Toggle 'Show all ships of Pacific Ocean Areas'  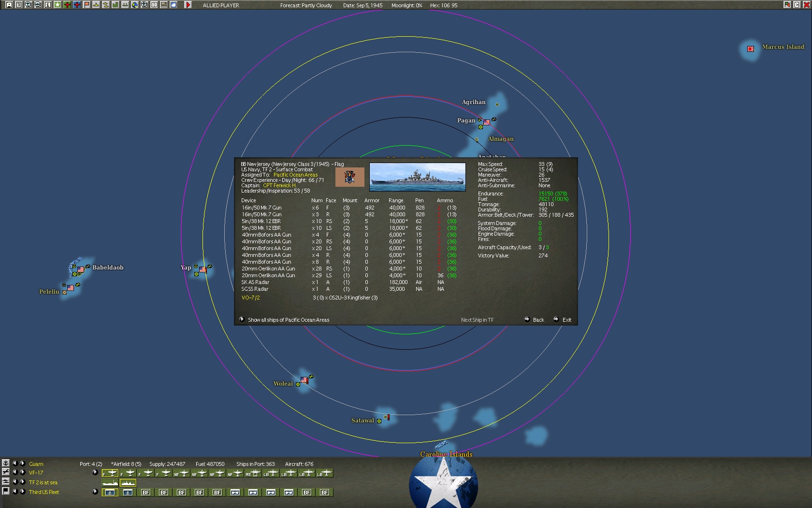point(285,320)
